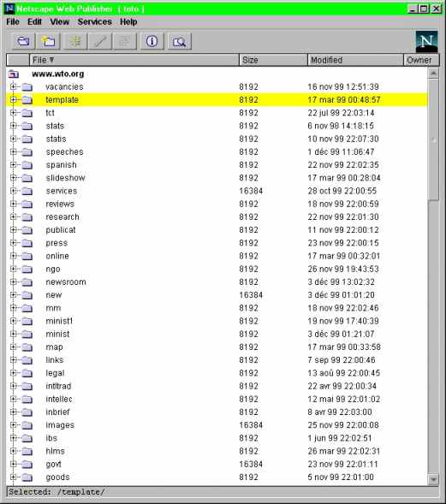Select the minist folder name
Screen dimensions: 446x504
tap(57, 335)
